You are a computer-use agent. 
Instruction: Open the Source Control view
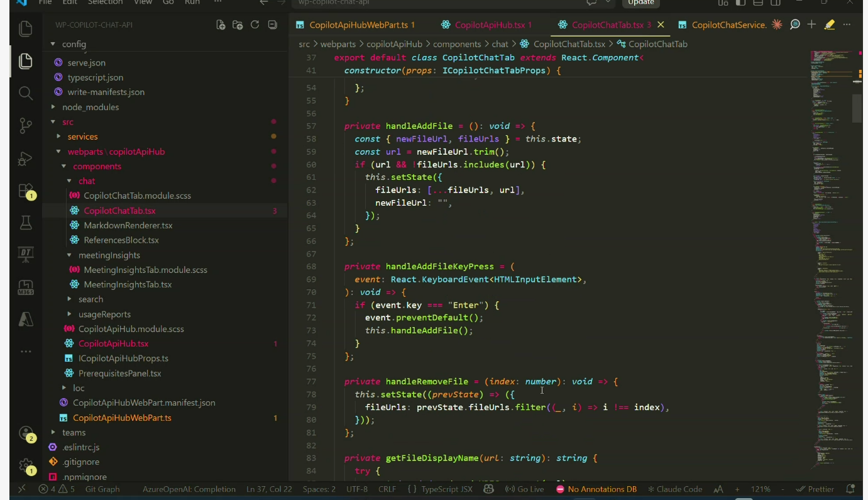tap(26, 125)
